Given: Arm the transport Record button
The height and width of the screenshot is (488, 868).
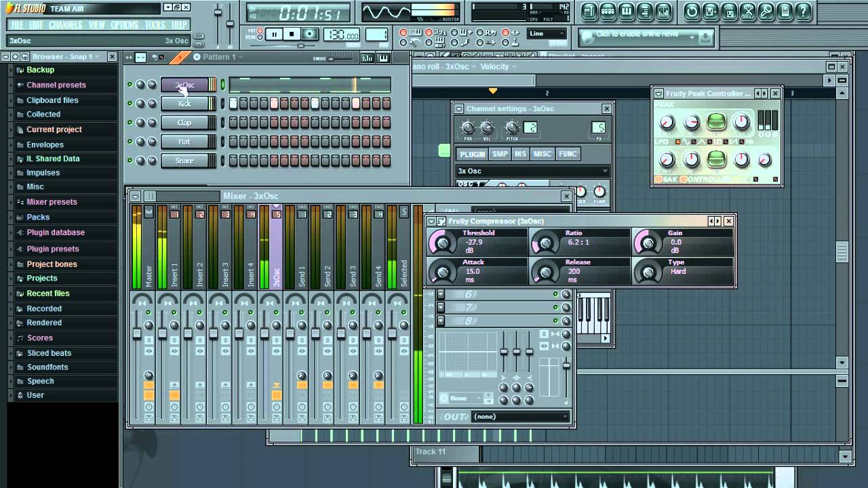Looking at the screenshot, I should tap(310, 34).
